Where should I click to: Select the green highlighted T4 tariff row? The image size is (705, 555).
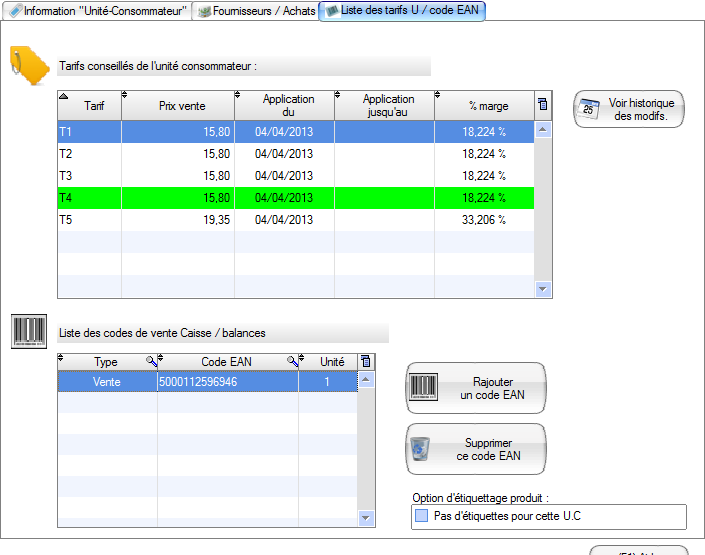(296, 198)
